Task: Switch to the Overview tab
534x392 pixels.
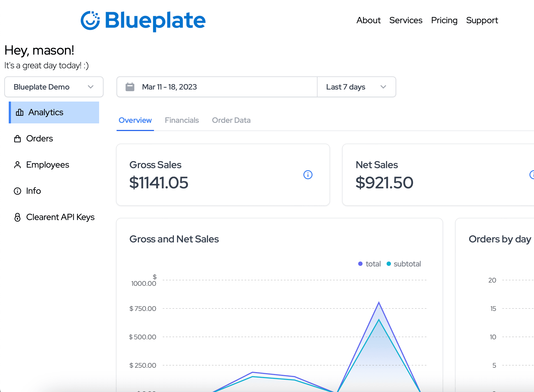Action: point(135,120)
